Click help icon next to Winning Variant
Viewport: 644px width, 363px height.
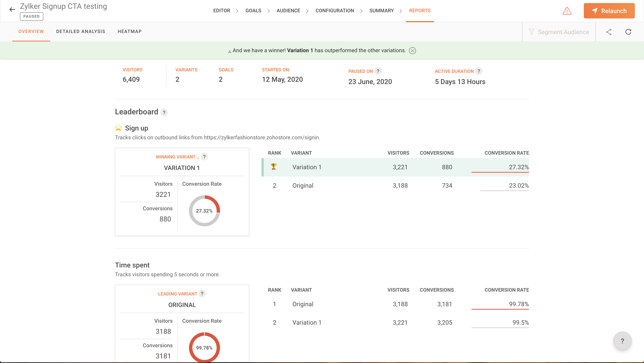coord(204,157)
